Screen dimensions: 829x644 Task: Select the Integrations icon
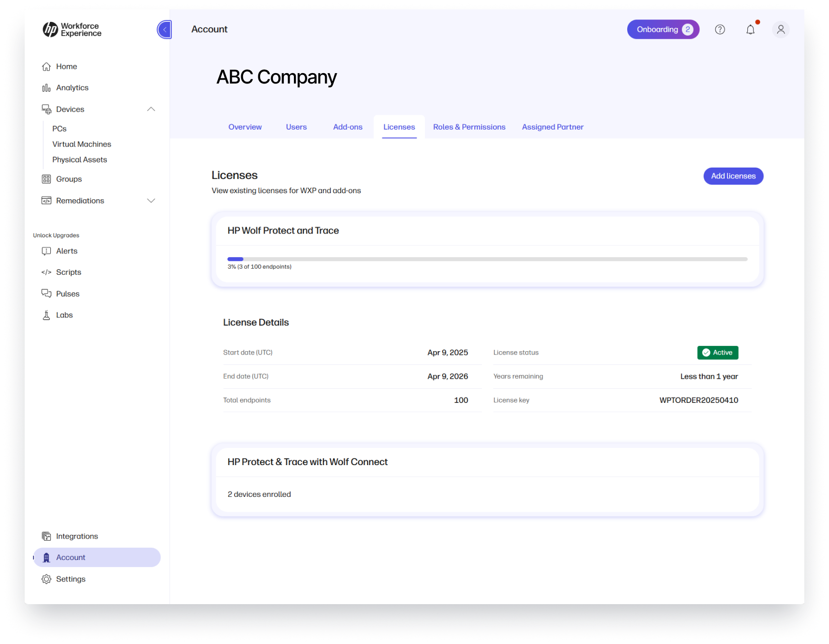point(47,536)
